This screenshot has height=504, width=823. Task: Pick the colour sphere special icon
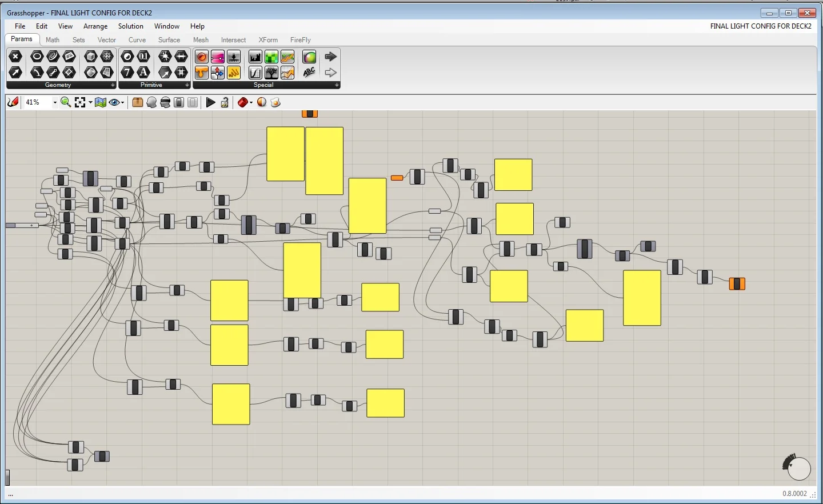[x=309, y=57]
